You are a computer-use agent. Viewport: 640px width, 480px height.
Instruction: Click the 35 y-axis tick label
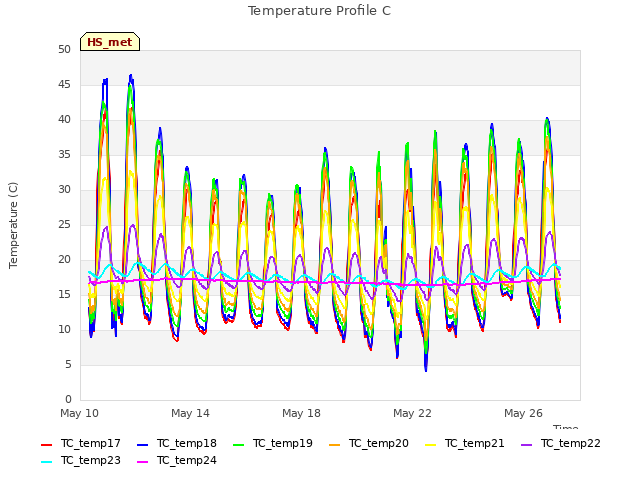pos(64,154)
